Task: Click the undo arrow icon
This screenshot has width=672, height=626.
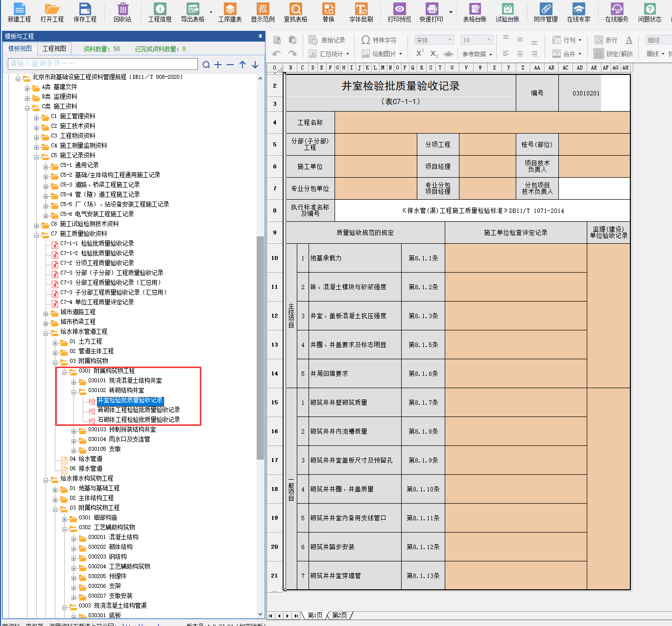Action: coord(277,54)
